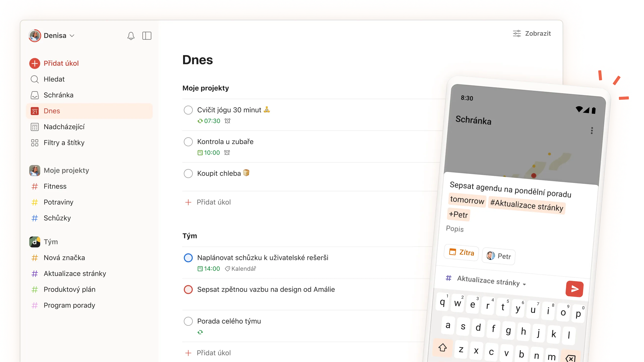
Task: Tap the Zítra date button on the phone
Action: 461,253
